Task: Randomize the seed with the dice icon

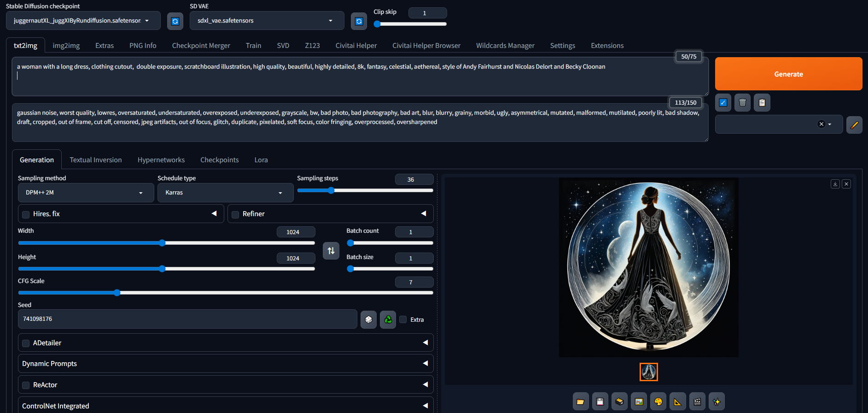Action: pyautogui.click(x=368, y=319)
